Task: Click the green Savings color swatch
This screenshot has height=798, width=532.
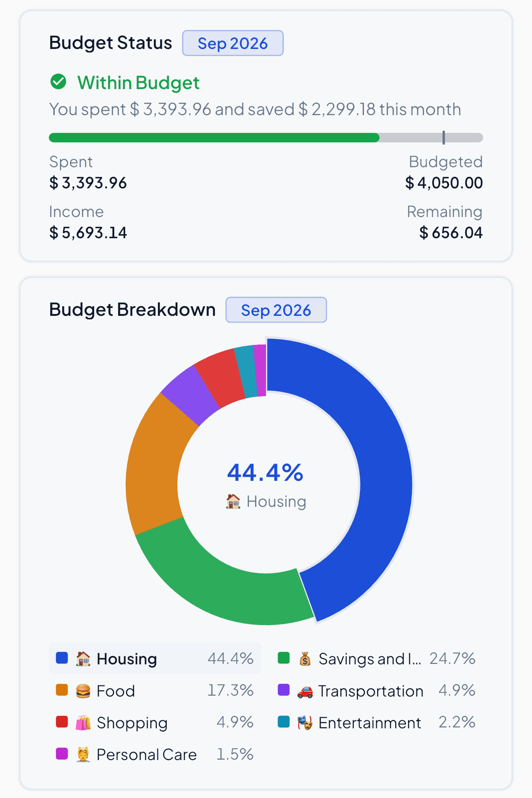Action: [x=284, y=658]
